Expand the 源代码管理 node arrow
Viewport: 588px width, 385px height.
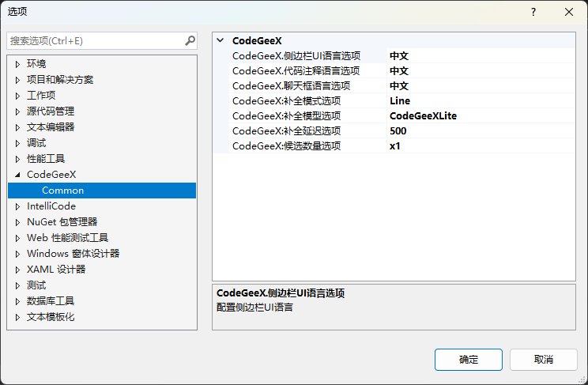(x=17, y=111)
